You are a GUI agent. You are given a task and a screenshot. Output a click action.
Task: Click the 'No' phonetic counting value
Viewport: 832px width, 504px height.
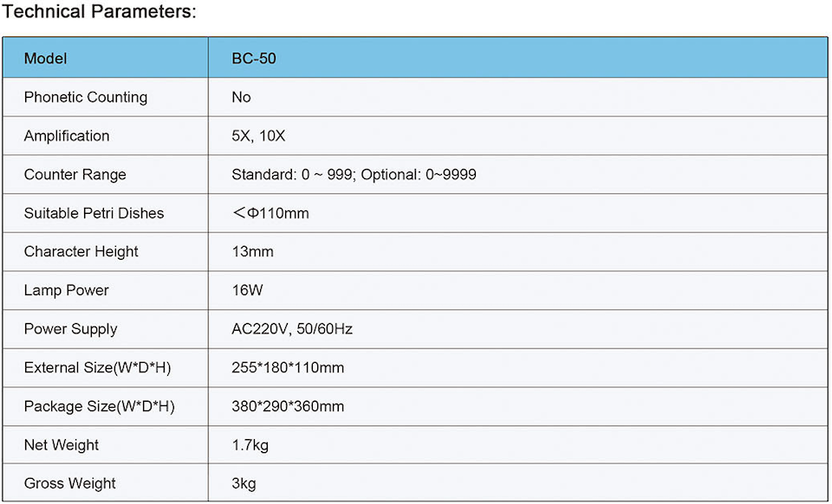pos(241,97)
